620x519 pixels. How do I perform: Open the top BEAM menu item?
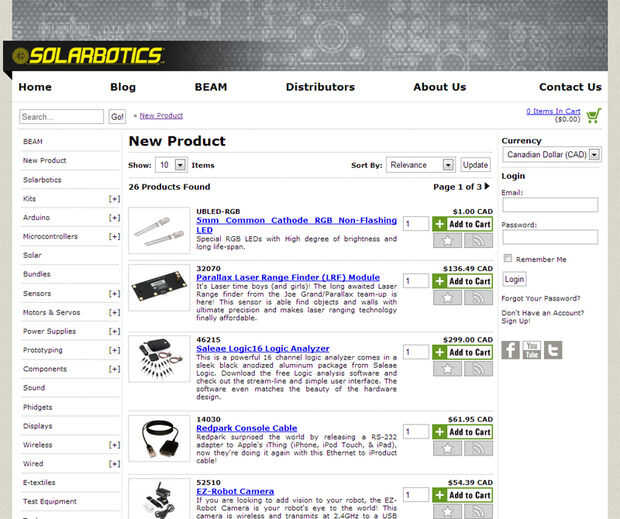[x=211, y=87]
